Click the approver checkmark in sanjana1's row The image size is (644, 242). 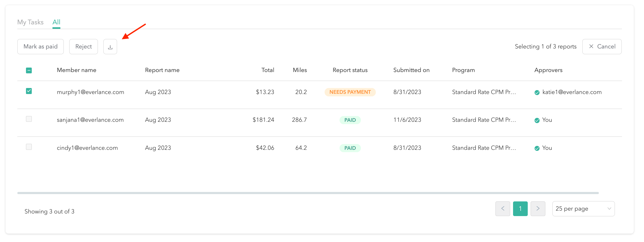(537, 120)
